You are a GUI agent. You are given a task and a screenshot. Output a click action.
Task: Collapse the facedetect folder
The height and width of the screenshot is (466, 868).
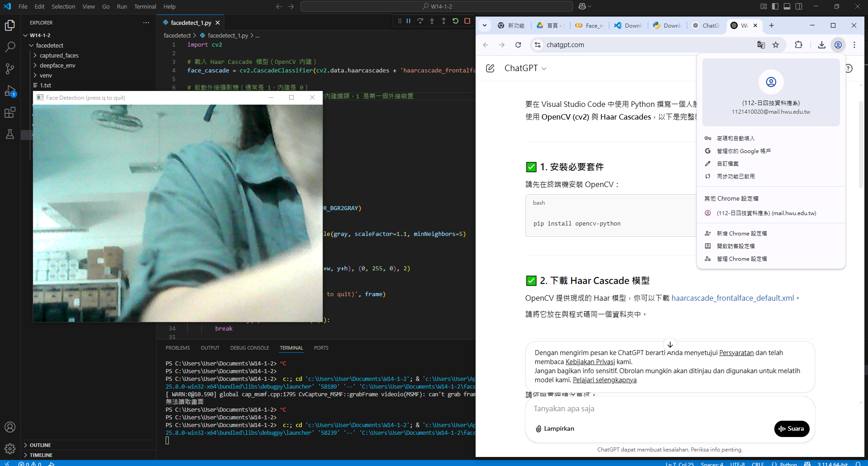click(49, 45)
